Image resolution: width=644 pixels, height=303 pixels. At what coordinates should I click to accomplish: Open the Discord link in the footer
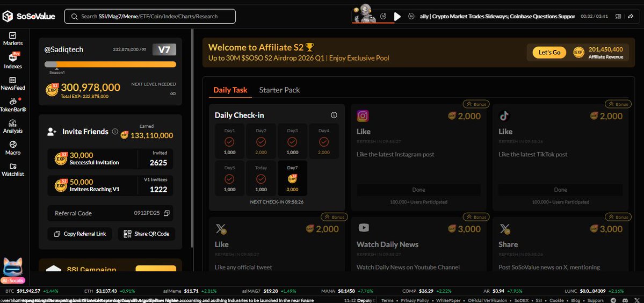(x=625, y=300)
